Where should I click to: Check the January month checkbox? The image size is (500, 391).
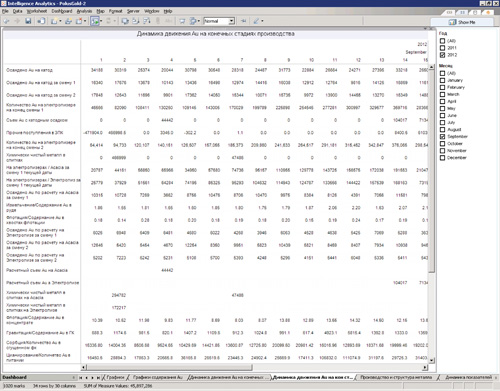click(x=442, y=80)
